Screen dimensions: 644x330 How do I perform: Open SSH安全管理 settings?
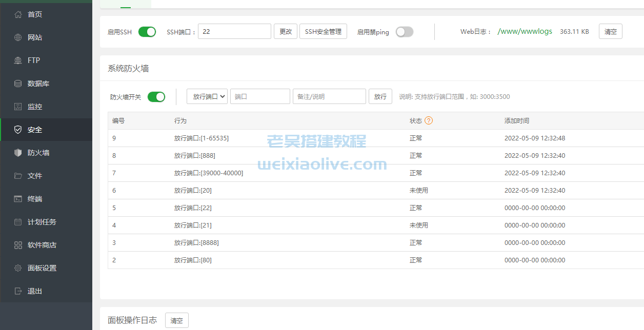pos(323,31)
